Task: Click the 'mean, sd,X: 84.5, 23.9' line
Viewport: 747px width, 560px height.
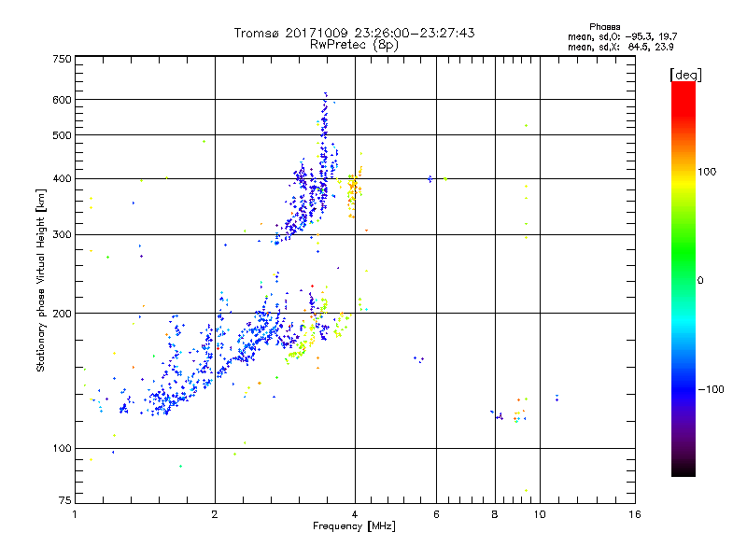Action: (620, 47)
